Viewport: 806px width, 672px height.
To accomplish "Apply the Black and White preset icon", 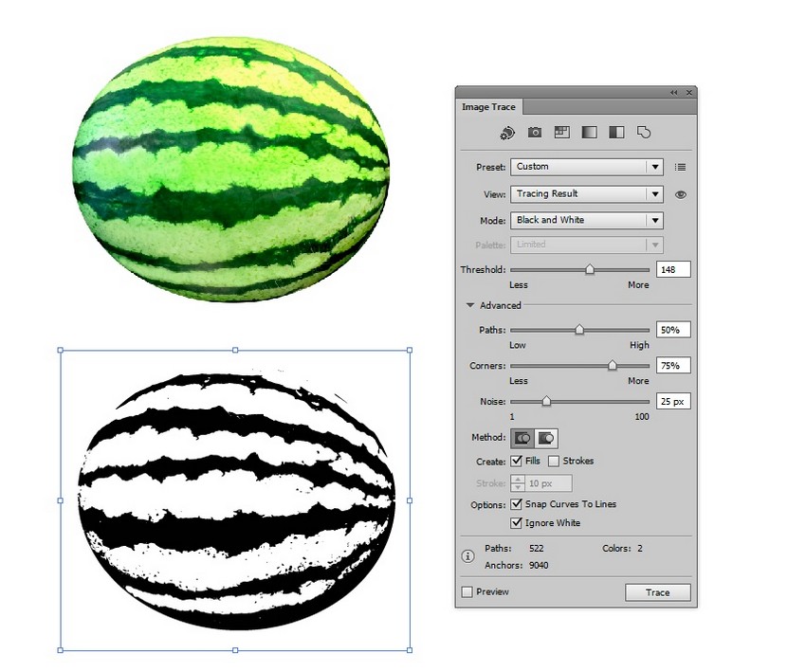I will click(616, 133).
